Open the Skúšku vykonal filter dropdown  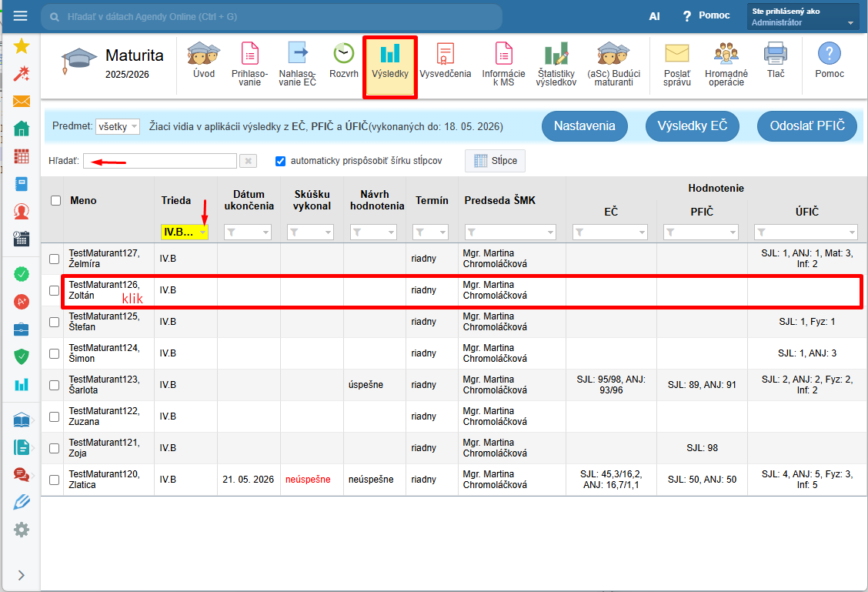tap(311, 232)
